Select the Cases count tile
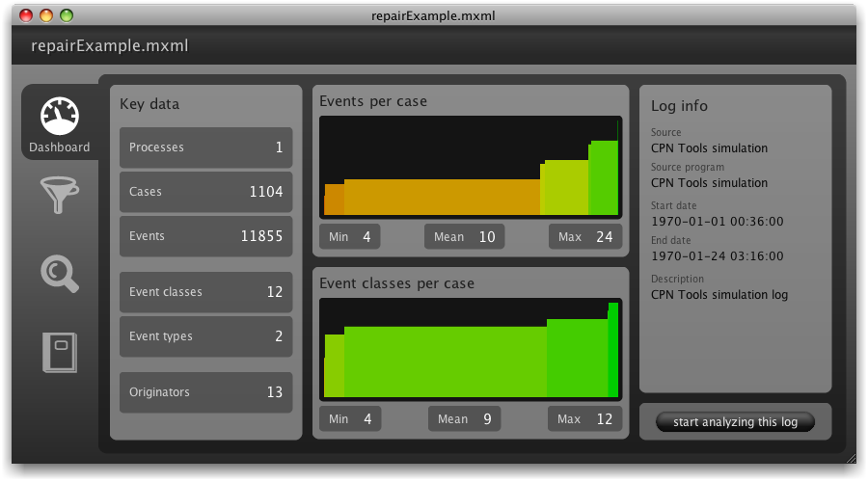Viewport: 868px width, 482px height. [x=205, y=192]
